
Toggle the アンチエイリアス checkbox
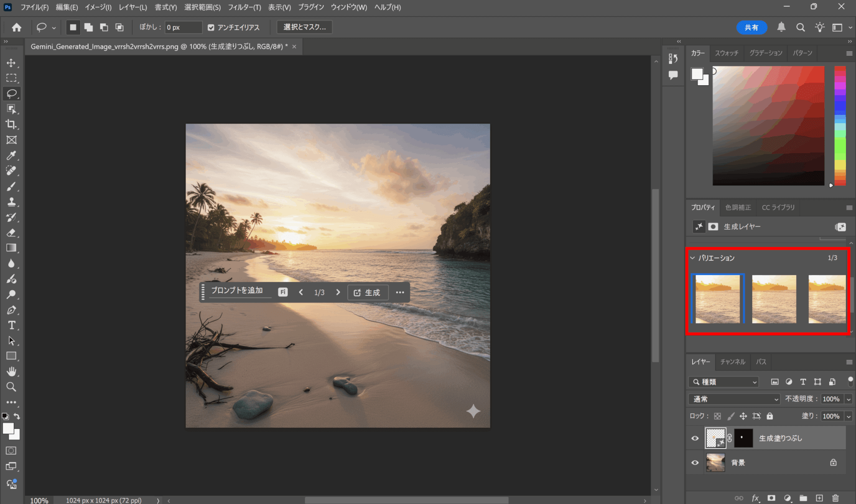click(x=211, y=28)
